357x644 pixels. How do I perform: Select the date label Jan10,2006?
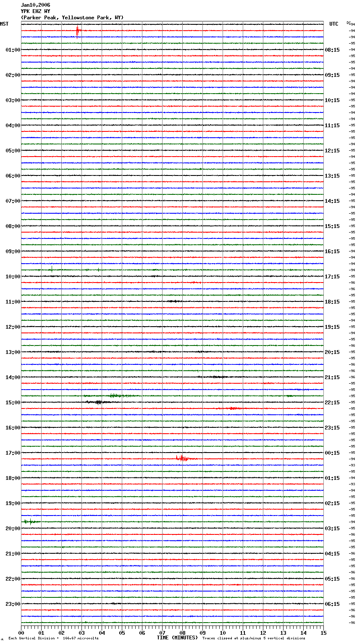point(35,5)
